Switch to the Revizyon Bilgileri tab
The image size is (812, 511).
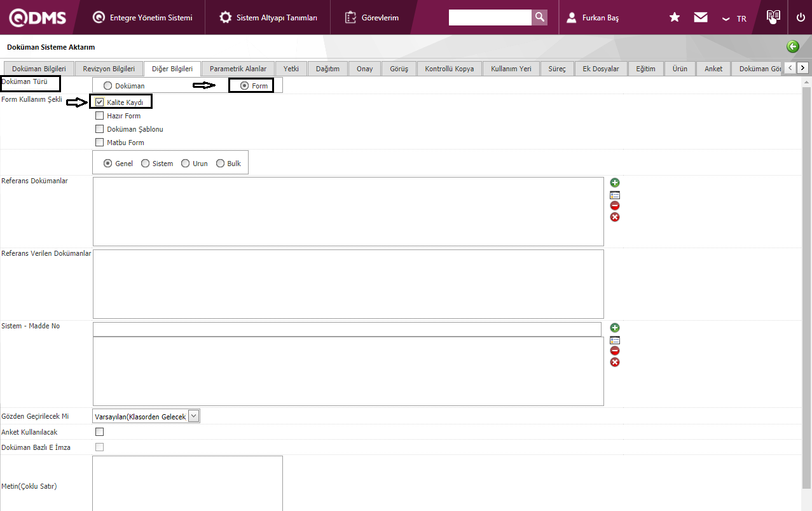109,69
